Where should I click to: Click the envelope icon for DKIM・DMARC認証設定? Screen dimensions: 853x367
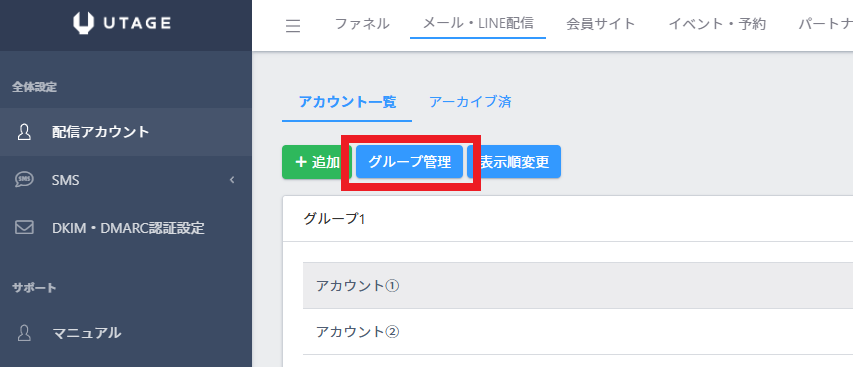pos(24,227)
